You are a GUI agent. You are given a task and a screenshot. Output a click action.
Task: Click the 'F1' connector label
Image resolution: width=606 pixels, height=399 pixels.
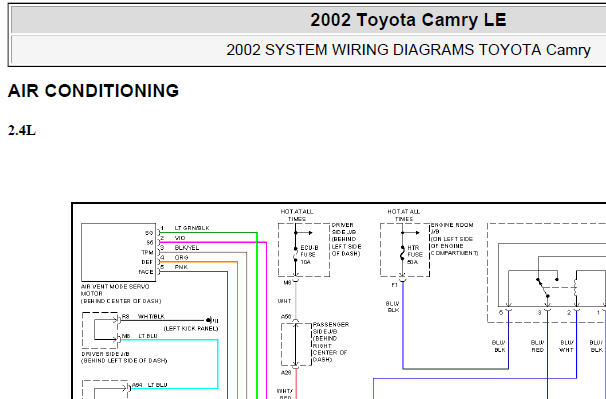tap(394, 285)
